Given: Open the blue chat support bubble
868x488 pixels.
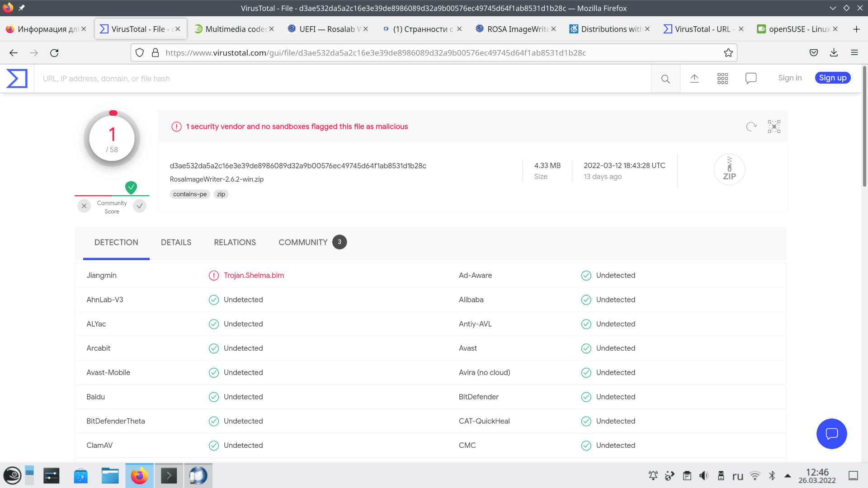Looking at the screenshot, I should [x=831, y=434].
